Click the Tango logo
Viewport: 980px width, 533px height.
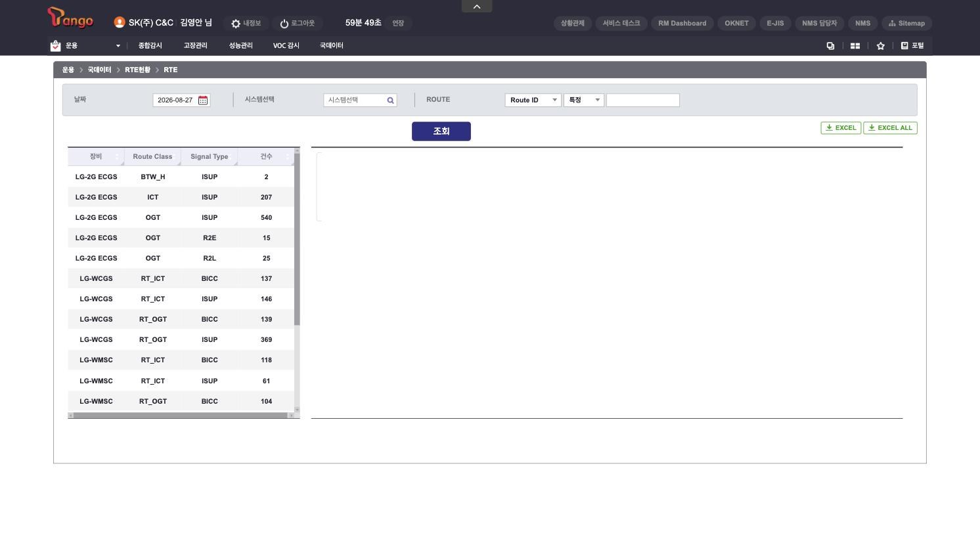tap(70, 18)
